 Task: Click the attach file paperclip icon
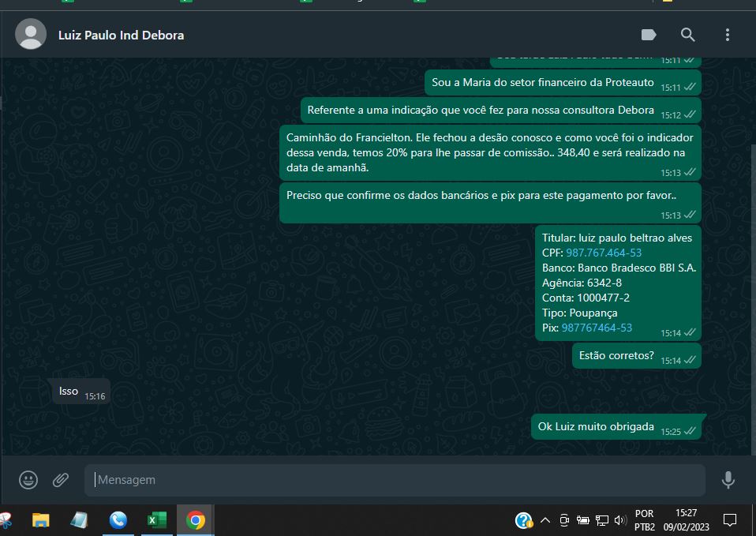[61, 480]
